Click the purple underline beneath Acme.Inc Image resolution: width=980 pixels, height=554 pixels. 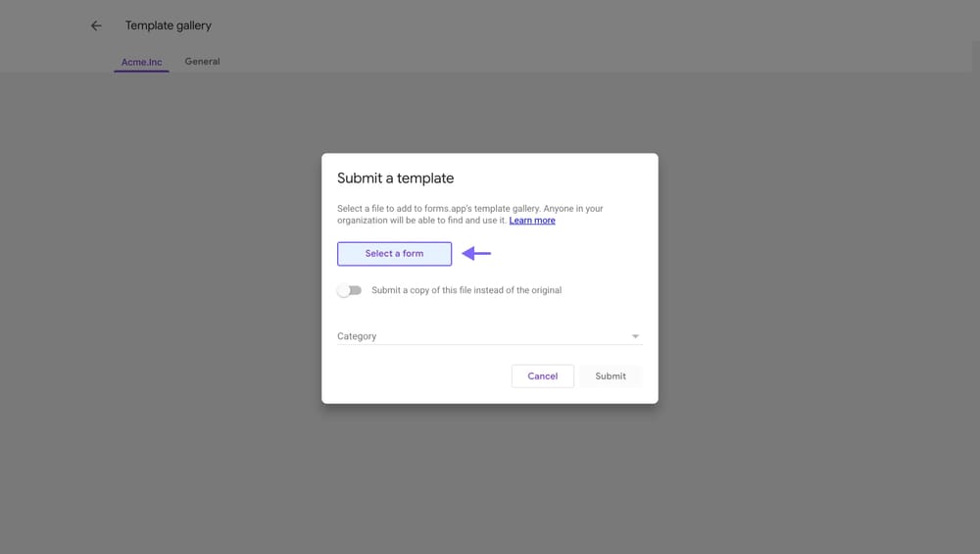pyautogui.click(x=141, y=71)
